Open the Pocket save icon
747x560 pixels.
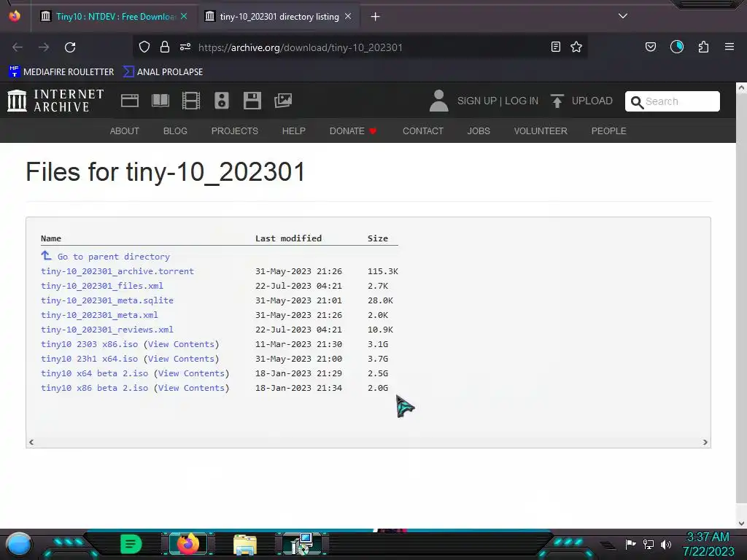pos(651,47)
